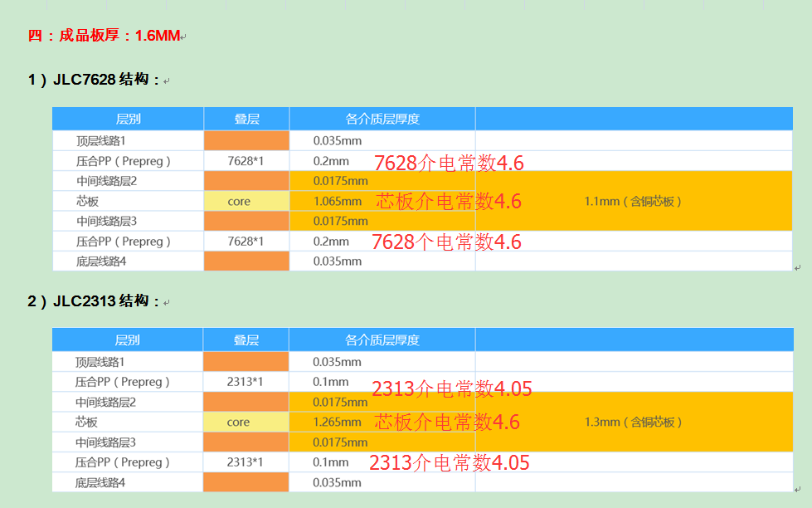Click the heading 2）JLC2313 结构
812x508 pixels.
click(93, 301)
